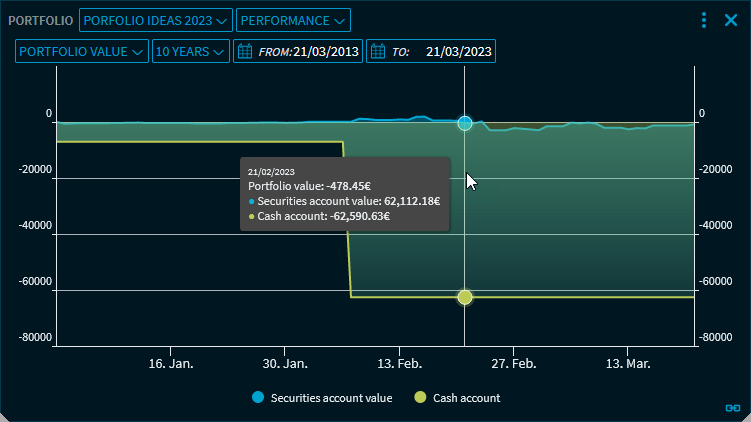Screen dimensions: 751x422
Task: Toggle the Securities account value series label
Action: 331,398
